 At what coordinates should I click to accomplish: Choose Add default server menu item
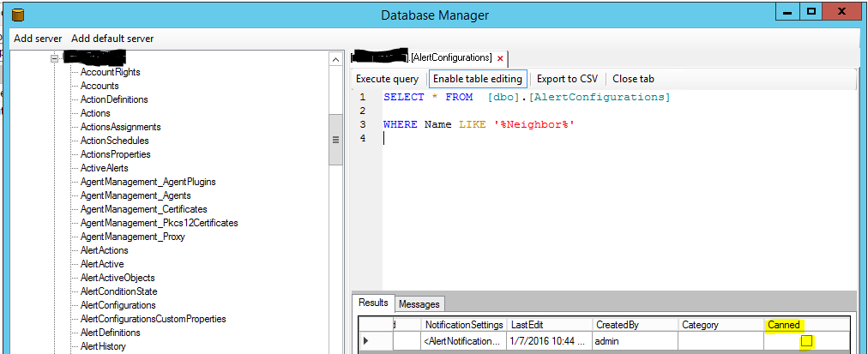pos(112,39)
